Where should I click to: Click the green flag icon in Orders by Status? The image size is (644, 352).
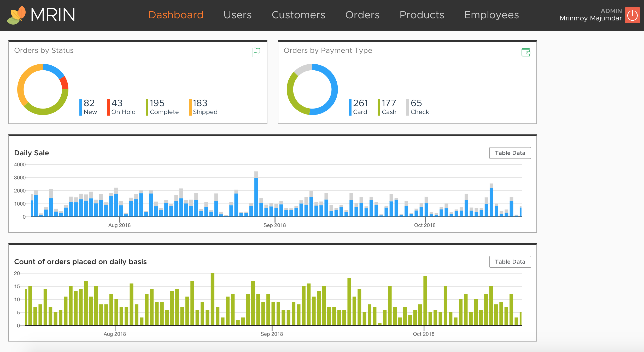(256, 52)
